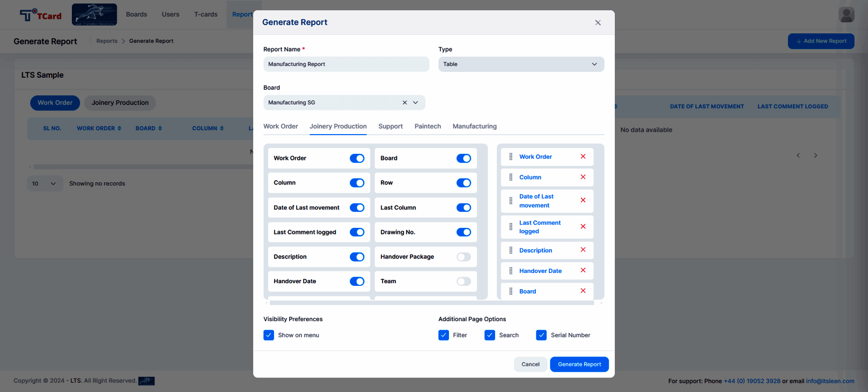Image resolution: width=868 pixels, height=392 pixels.
Task: Enable the Handover Package toggle
Action: [x=464, y=257]
